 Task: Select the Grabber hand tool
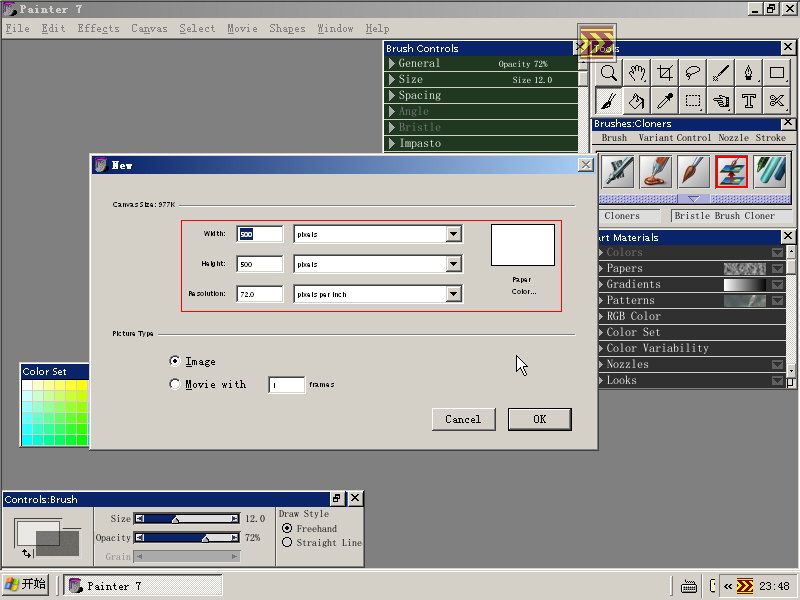(x=637, y=73)
